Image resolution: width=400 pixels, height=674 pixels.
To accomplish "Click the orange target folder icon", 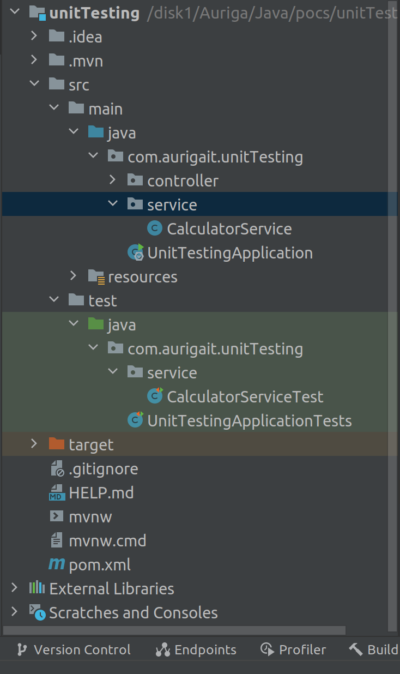I will [x=57, y=444].
